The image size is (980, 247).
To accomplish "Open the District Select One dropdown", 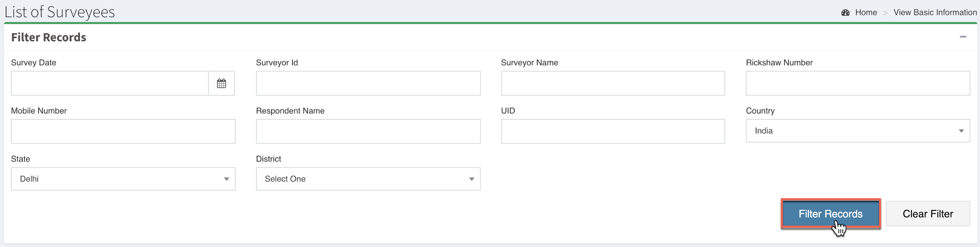I will [368, 179].
